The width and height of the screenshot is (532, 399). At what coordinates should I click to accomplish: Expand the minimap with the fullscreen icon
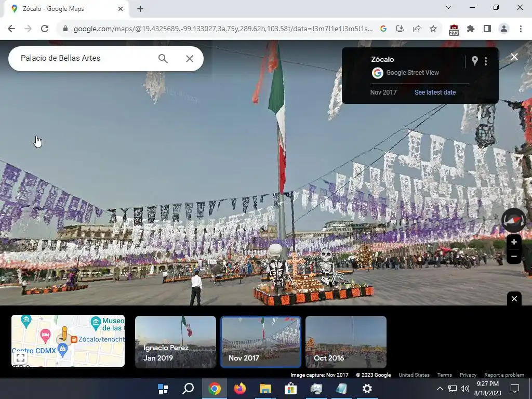click(20, 357)
